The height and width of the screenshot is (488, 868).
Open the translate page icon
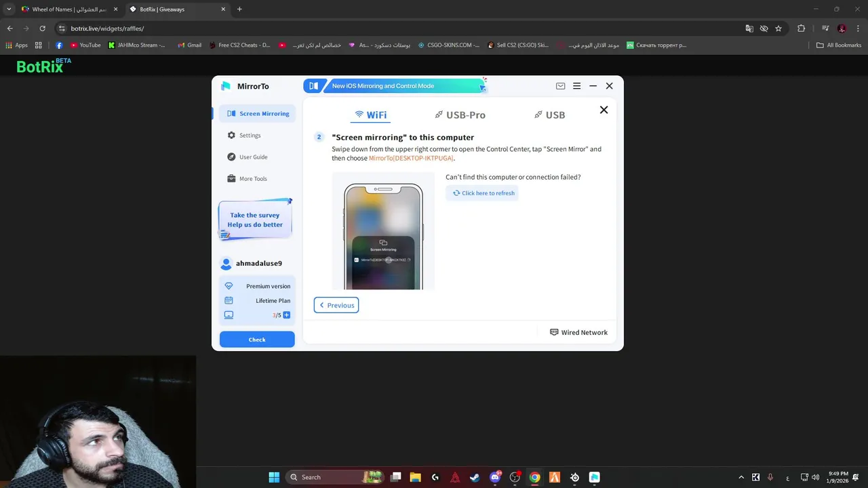749,28
